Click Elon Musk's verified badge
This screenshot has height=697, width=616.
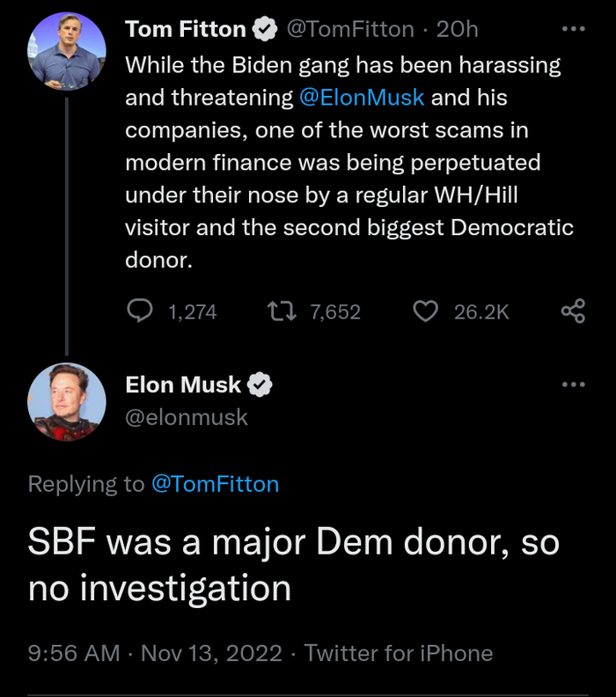pos(259,385)
